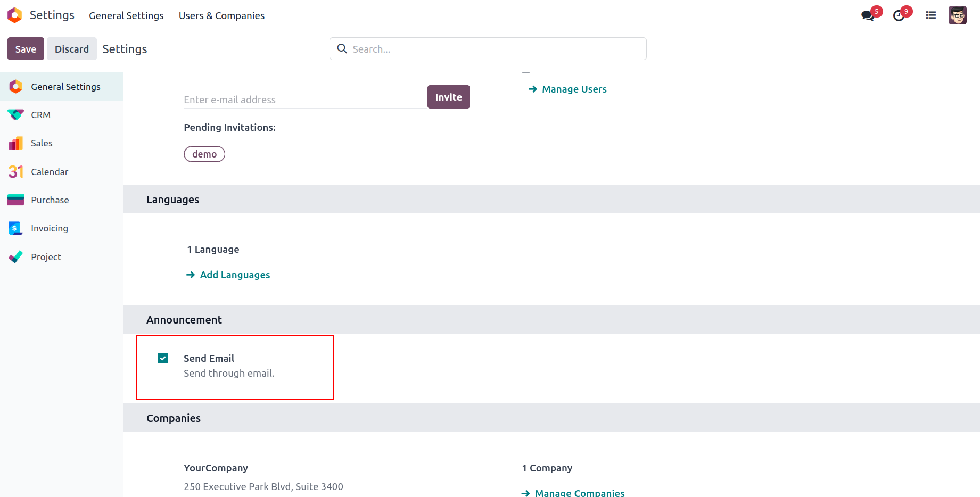This screenshot has height=497, width=980.
Task: Open the user avatar menu
Action: coord(957,15)
